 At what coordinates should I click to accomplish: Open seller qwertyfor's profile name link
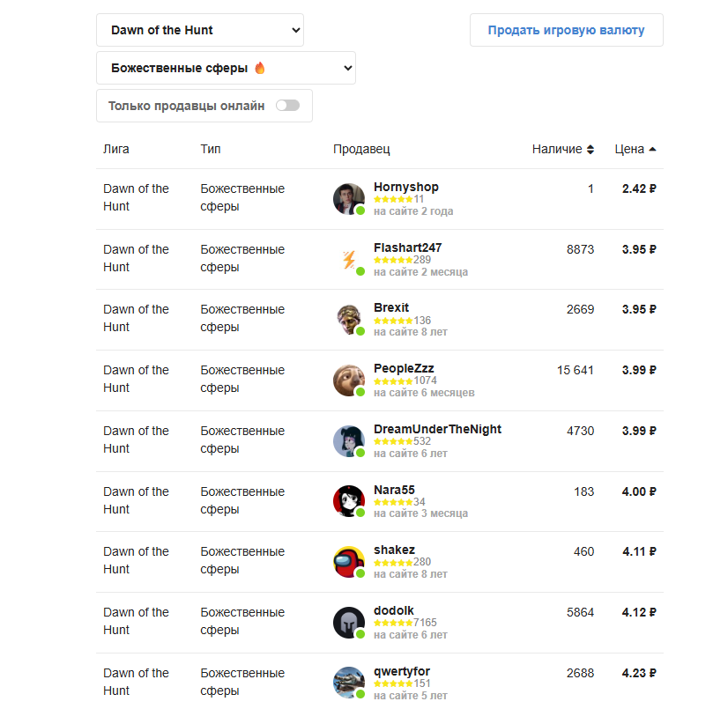(402, 671)
